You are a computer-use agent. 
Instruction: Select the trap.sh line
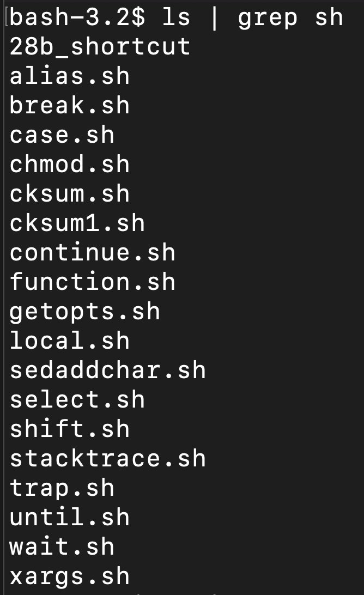pos(62,489)
